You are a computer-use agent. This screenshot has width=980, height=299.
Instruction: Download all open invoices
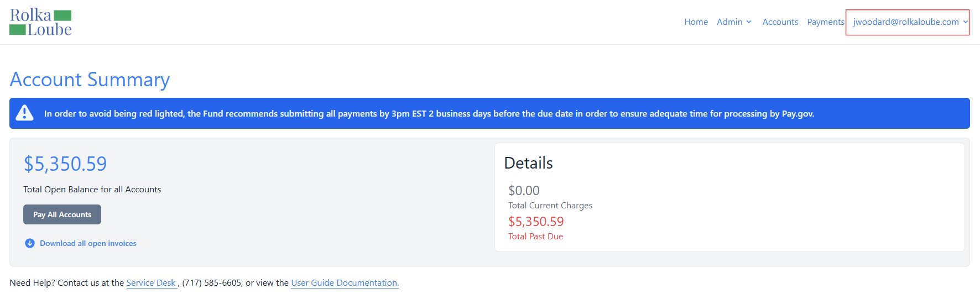click(x=88, y=243)
